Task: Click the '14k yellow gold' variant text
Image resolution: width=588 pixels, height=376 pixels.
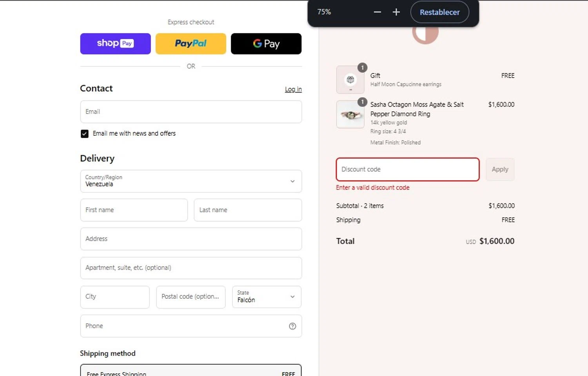Action: tap(389, 123)
